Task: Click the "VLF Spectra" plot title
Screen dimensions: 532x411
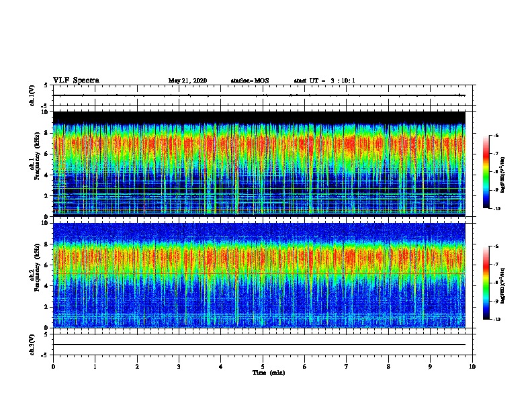Action: (x=76, y=81)
